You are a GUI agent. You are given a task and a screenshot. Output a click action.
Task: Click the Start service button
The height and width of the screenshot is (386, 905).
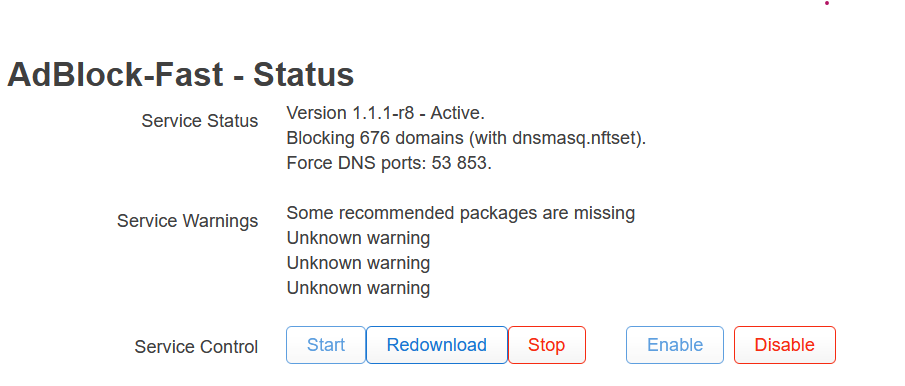[x=326, y=345]
